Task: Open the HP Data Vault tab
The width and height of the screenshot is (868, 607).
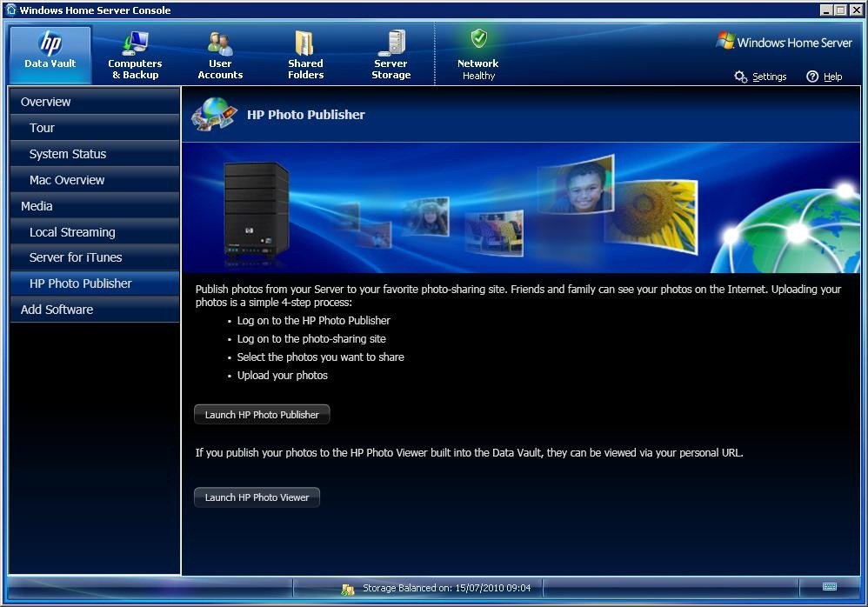Action: pyautogui.click(x=50, y=55)
